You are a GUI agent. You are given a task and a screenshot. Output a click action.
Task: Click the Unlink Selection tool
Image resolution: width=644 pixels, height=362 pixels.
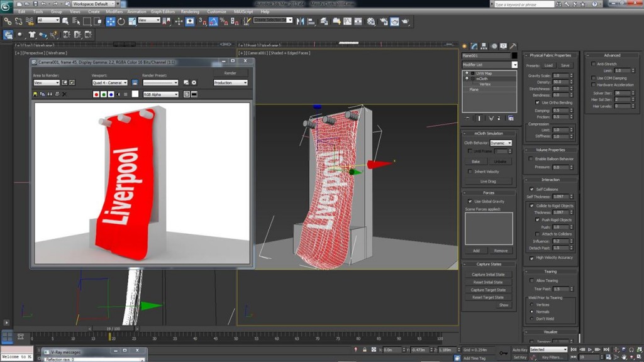tap(18, 21)
